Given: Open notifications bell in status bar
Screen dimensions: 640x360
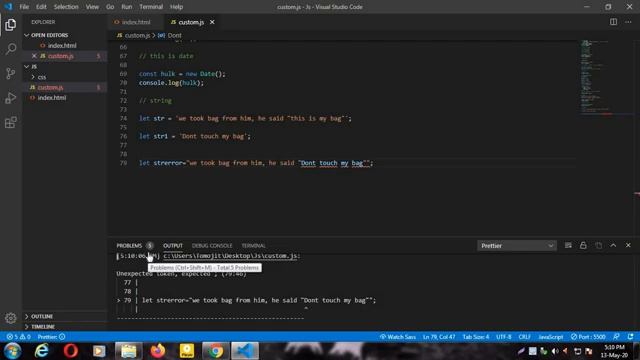Looking at the screenshot, I should click(x=631, y=337).
